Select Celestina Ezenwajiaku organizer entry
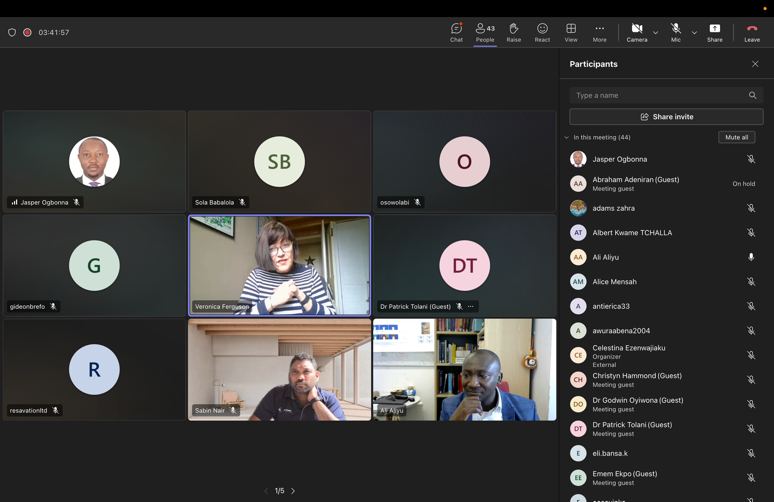The height and width of the screenshot is (502, 774). (x=664, y=355)
